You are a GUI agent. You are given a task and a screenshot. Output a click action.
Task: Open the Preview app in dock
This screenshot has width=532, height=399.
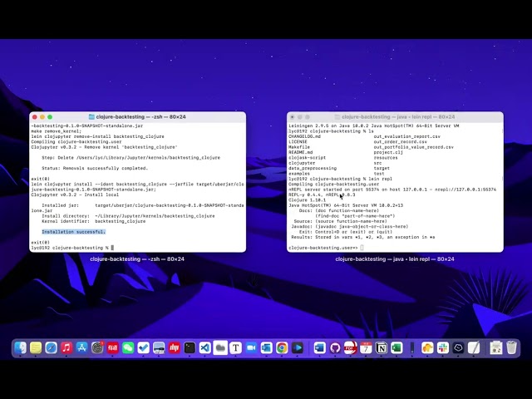coord(159,347)
